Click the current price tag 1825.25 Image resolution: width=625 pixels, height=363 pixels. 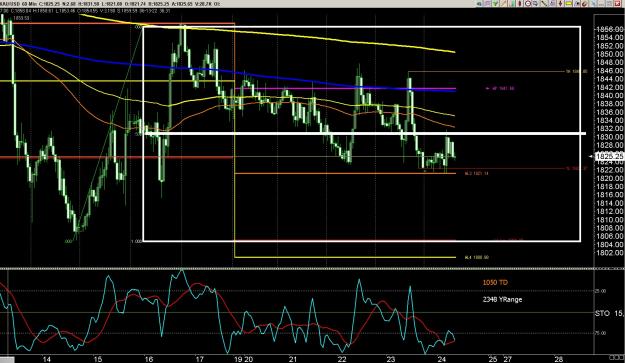tap(609, 157)
